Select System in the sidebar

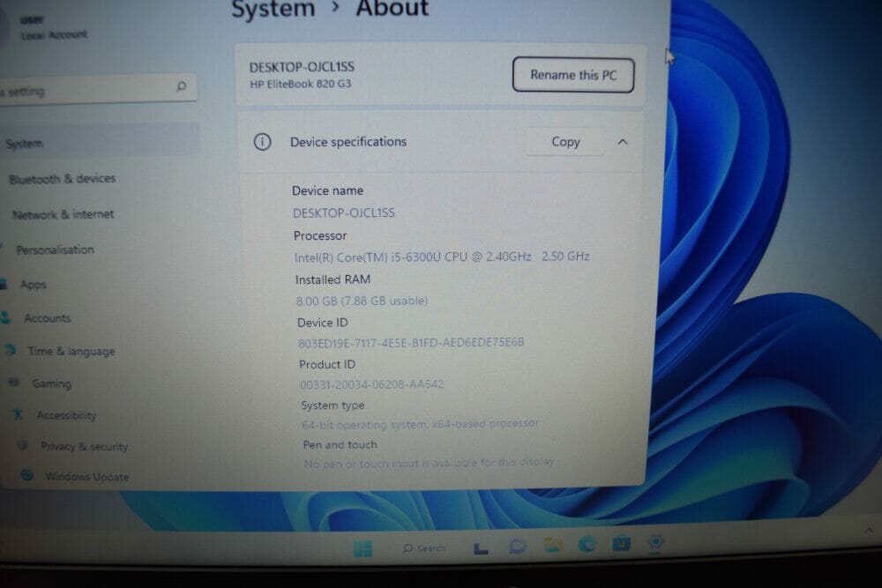pyautogui.click(x=99, y=140)
